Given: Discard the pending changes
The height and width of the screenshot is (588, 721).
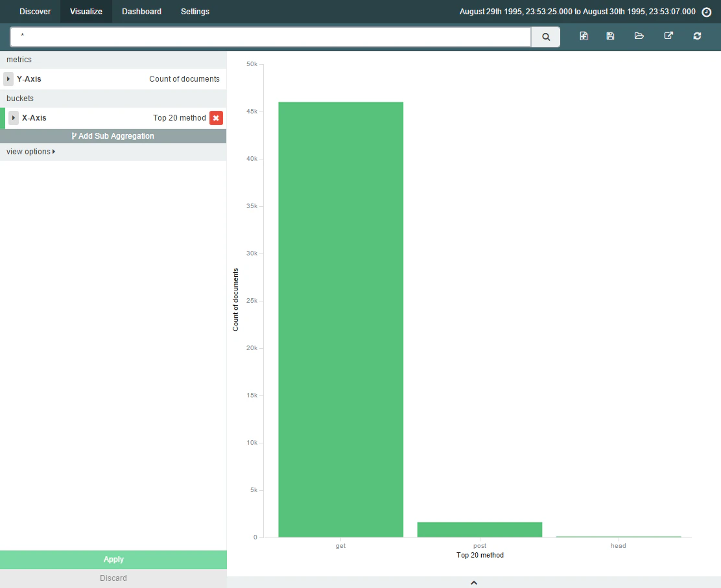Looking at the screenshot, I should point(113,578).
